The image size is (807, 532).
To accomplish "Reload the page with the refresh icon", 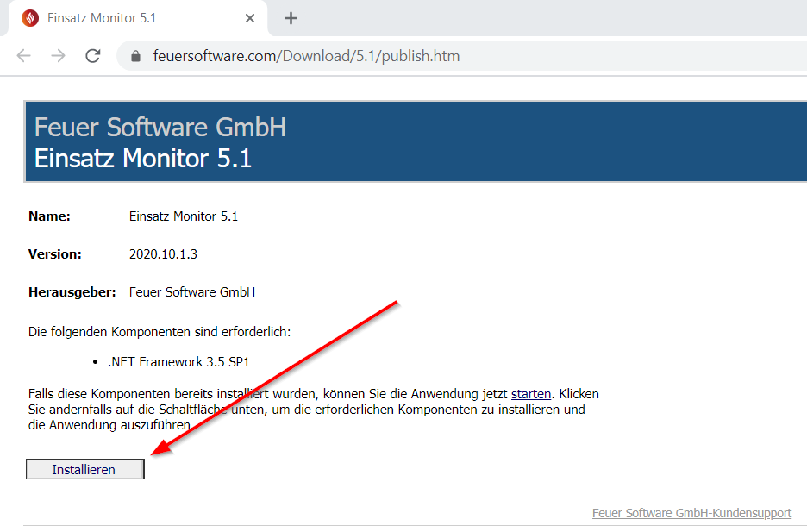I will point(91,53).
